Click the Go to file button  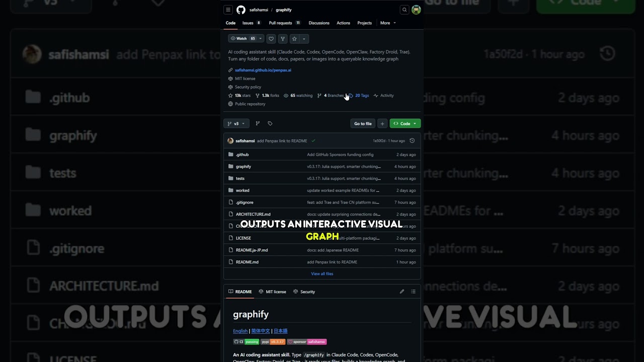pos(363,124)
